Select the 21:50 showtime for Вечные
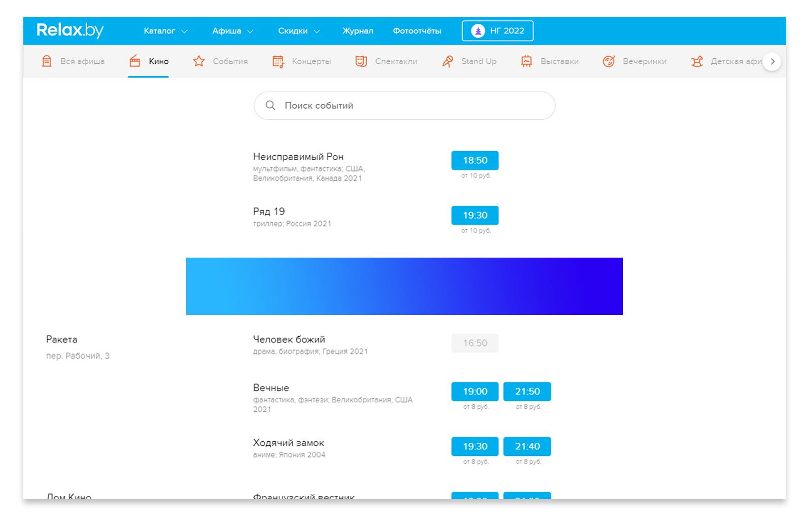This screenshot has height=532, width=808. (527, 392)
